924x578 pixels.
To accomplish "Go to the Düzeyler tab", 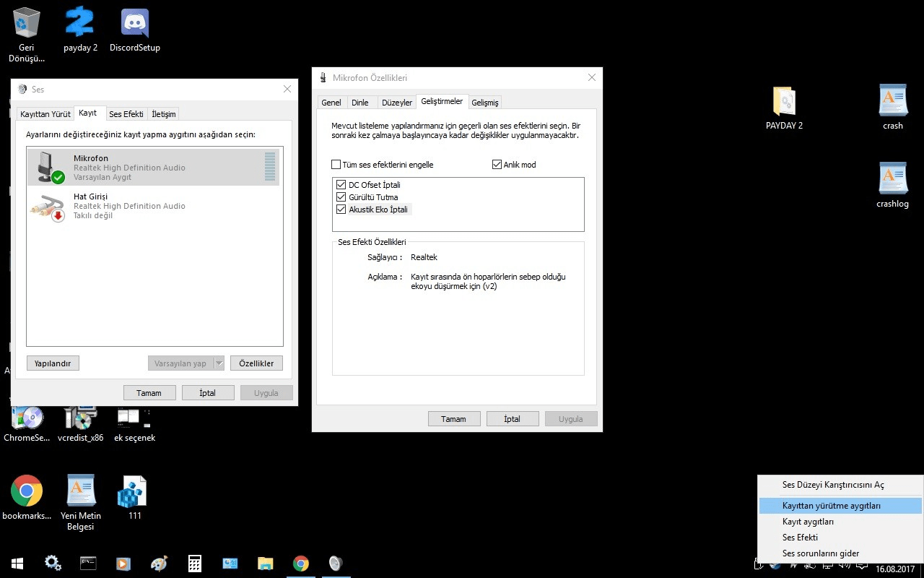I will (397, 103).
